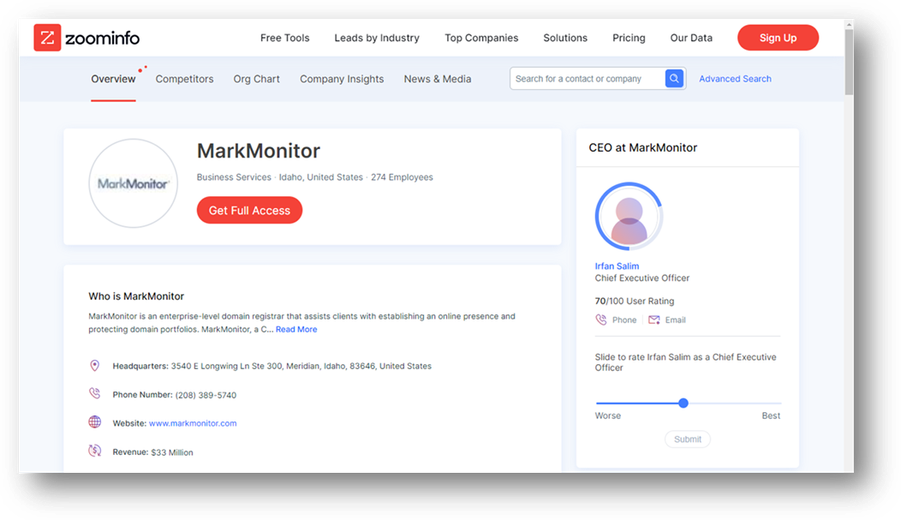
Task: Click the ZoomInfo logo icon
Action: [47, 38]
